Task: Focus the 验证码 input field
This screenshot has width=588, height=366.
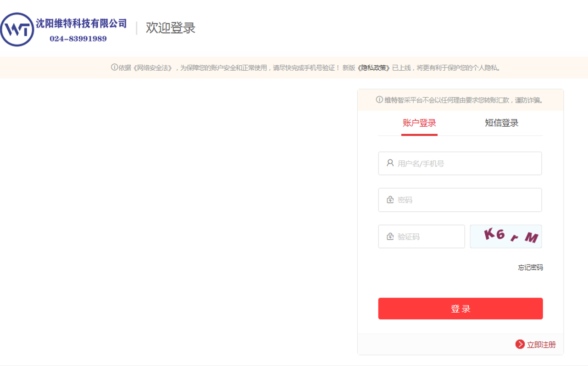Action: point(422,236)
